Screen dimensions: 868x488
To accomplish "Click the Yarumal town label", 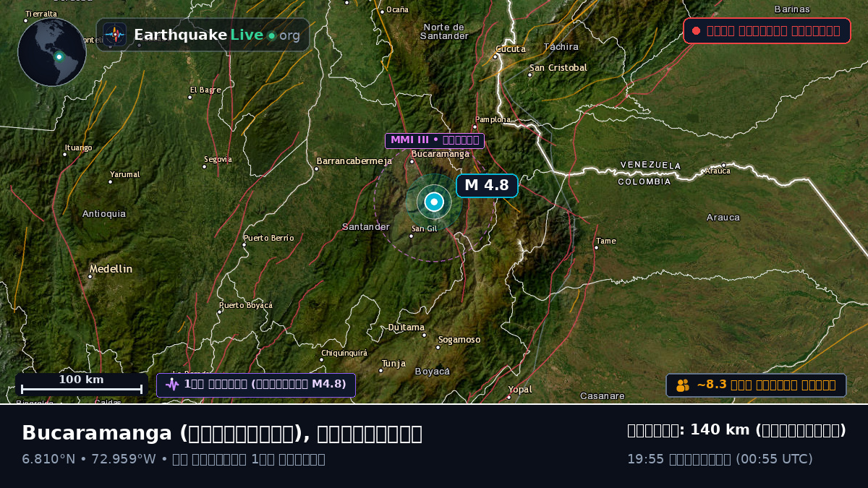I will click(x=124, y=174).
